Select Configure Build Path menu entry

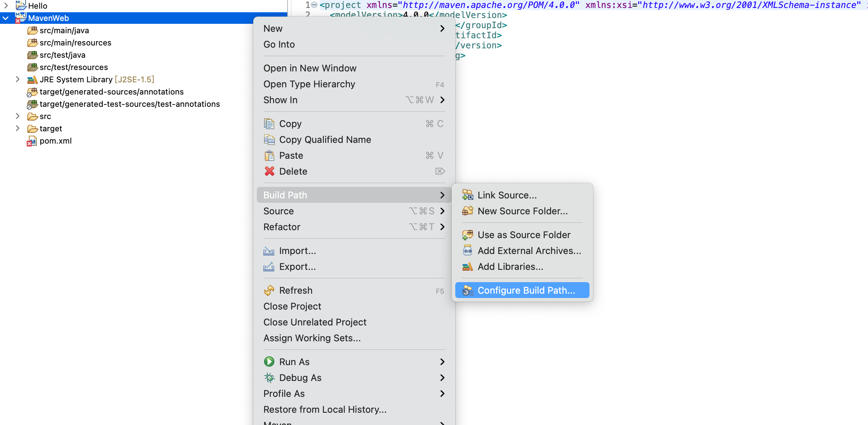[x=526, y=290]
